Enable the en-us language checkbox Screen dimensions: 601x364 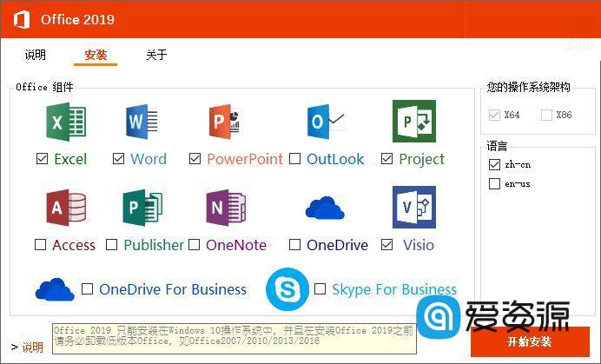pyautogui.click(x=494, y=183)
